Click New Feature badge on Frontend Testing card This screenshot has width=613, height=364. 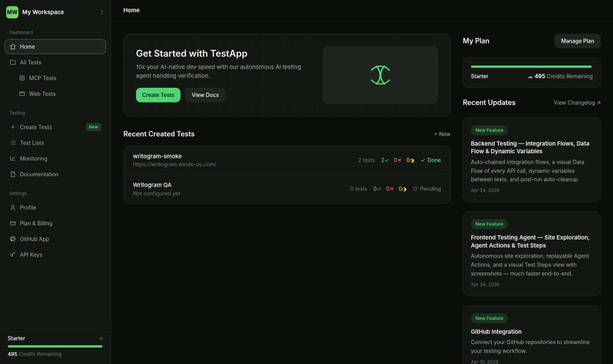point(489,224)
